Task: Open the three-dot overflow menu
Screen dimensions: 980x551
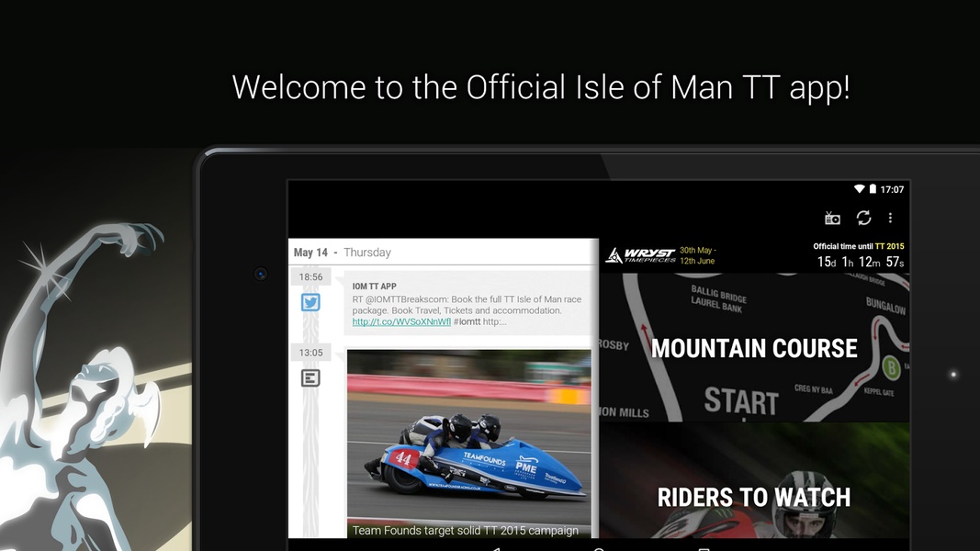Action: point(890,218)
